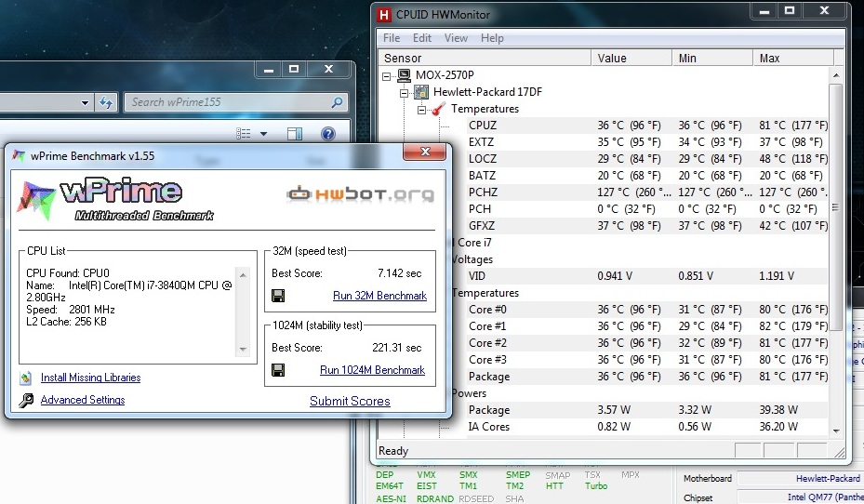Open the Edit menu in HWMonitor
Viewport: 864px width, 504px height.
point(422,38)
